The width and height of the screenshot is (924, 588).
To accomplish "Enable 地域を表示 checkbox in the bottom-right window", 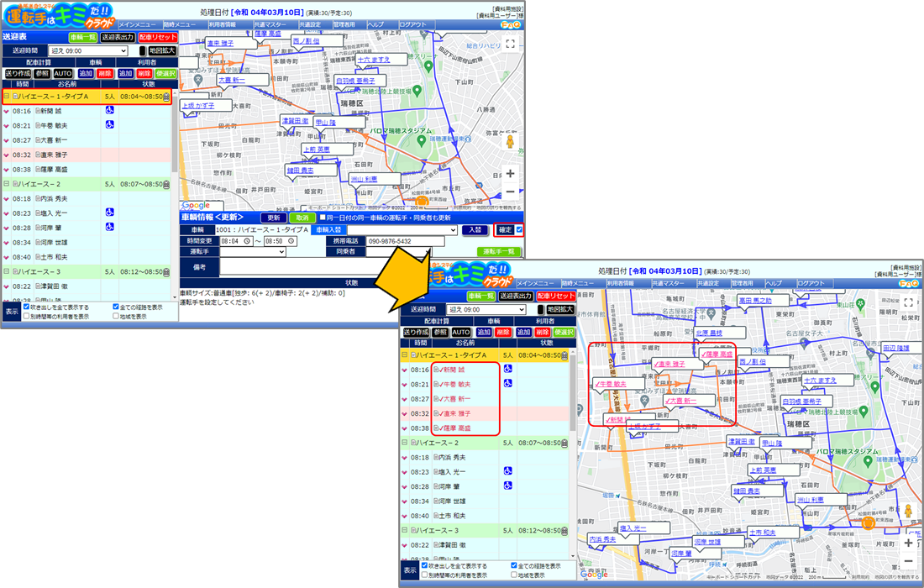I will point(514,575).
